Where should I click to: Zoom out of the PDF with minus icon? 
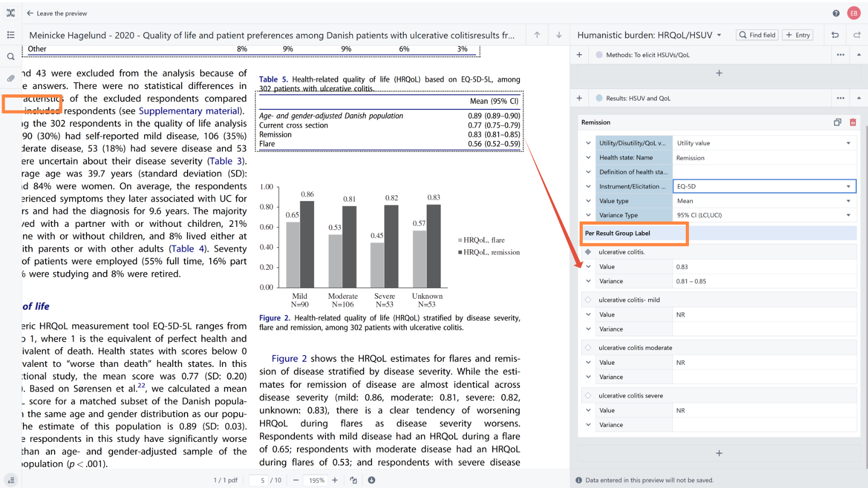pos(295,480)
